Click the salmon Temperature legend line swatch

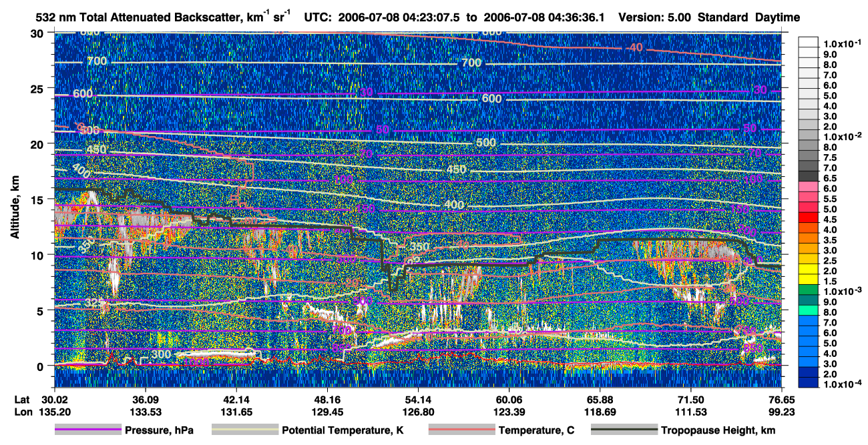461,430
